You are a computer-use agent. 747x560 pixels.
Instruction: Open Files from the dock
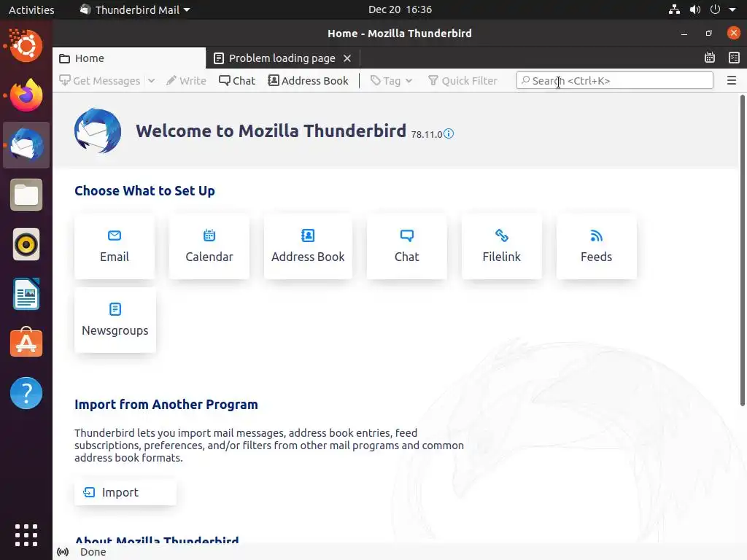(26, 195)
